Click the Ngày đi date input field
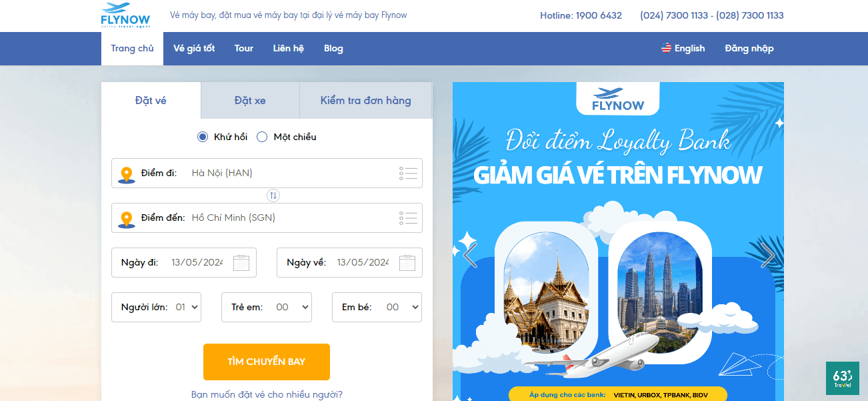The height and width of the screenshot is (401, 868). (197, 262)
